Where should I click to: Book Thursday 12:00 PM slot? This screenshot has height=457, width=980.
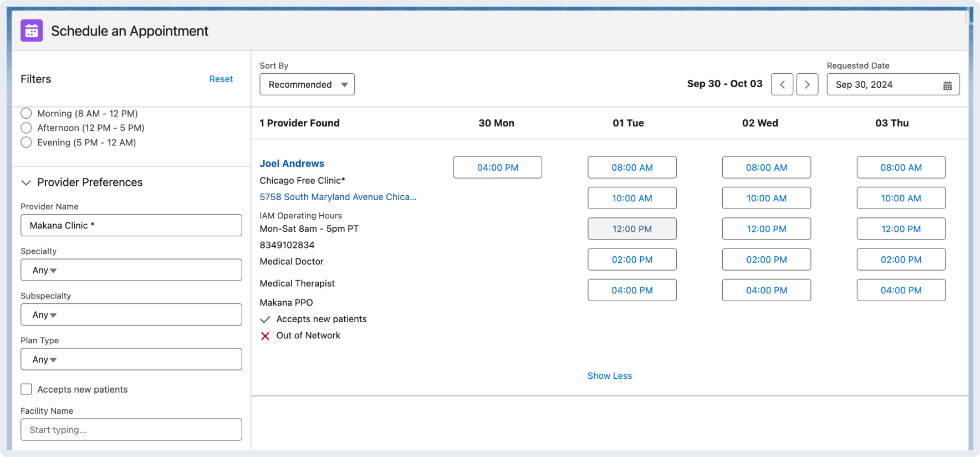(x=901, y=228)
